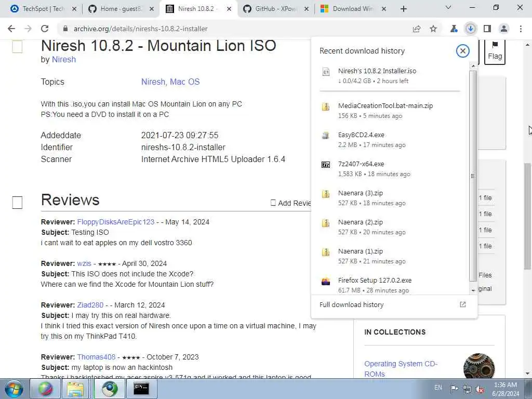532x399 pixels.
Task: Click the box icon beside Reviews heading
Action: (17, 202)
